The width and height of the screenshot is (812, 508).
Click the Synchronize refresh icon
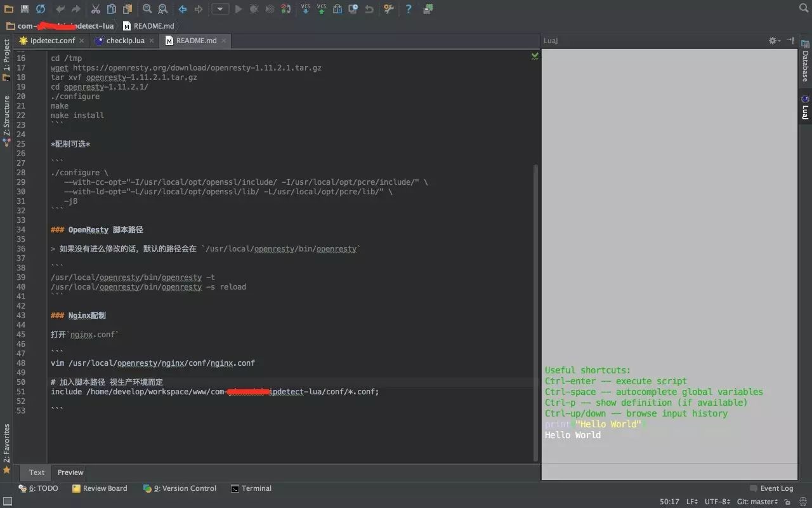(x=41, y=9)
